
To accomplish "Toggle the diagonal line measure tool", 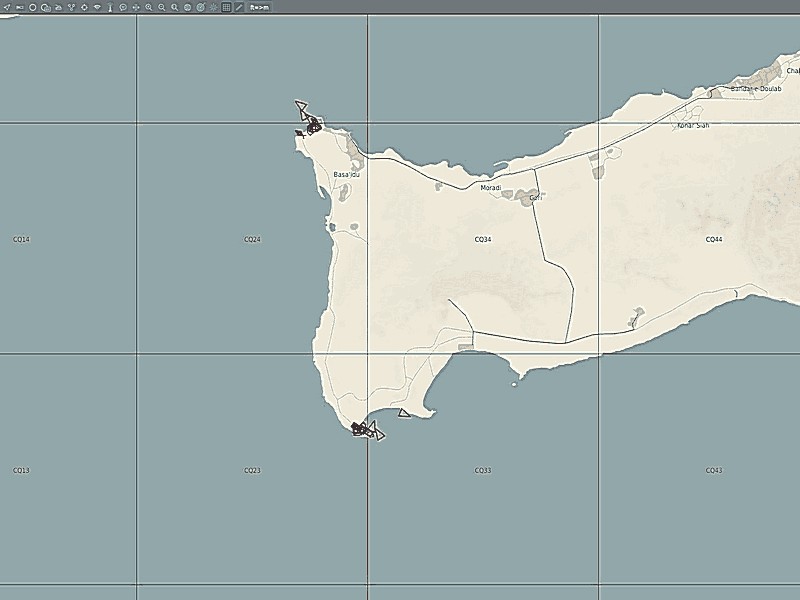I will (x=239, y=7).
